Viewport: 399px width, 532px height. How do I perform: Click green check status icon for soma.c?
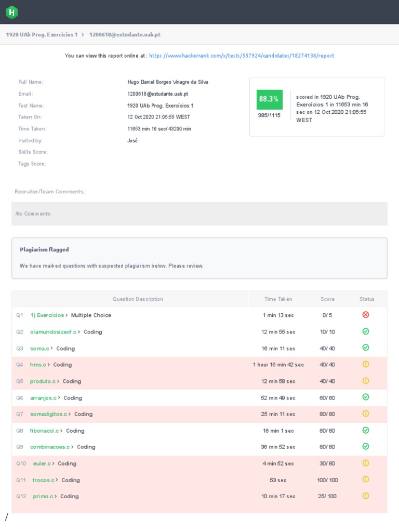365,348
